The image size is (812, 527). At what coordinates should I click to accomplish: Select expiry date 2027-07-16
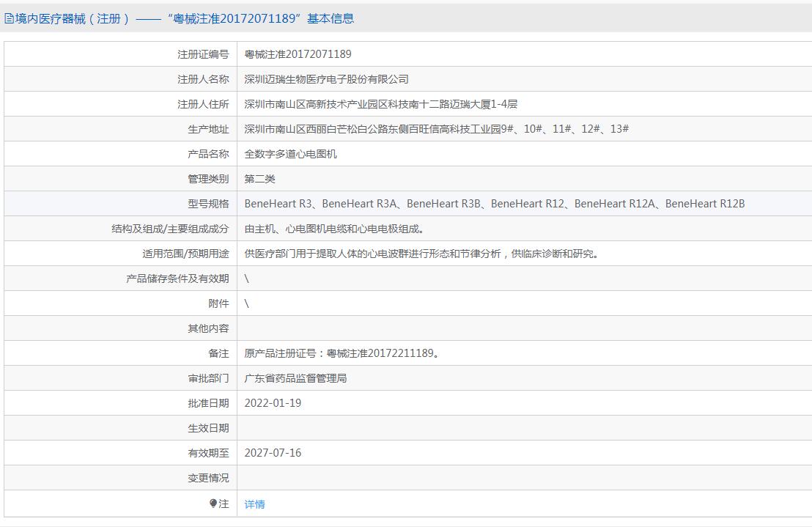[273, 453]
